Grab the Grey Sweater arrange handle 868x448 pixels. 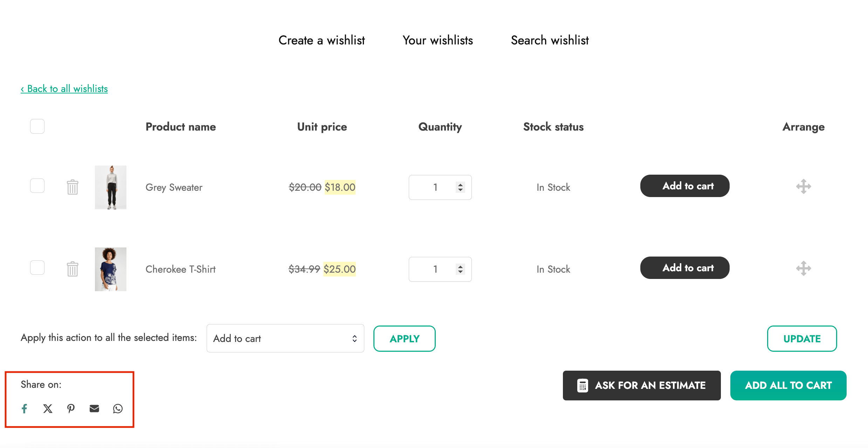[x=804, y=186]
